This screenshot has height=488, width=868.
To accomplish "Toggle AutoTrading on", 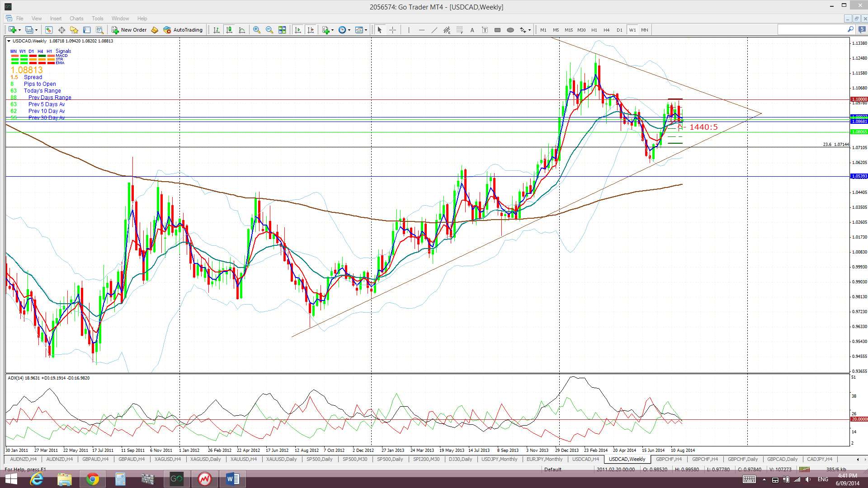I will tap(183, 30).
